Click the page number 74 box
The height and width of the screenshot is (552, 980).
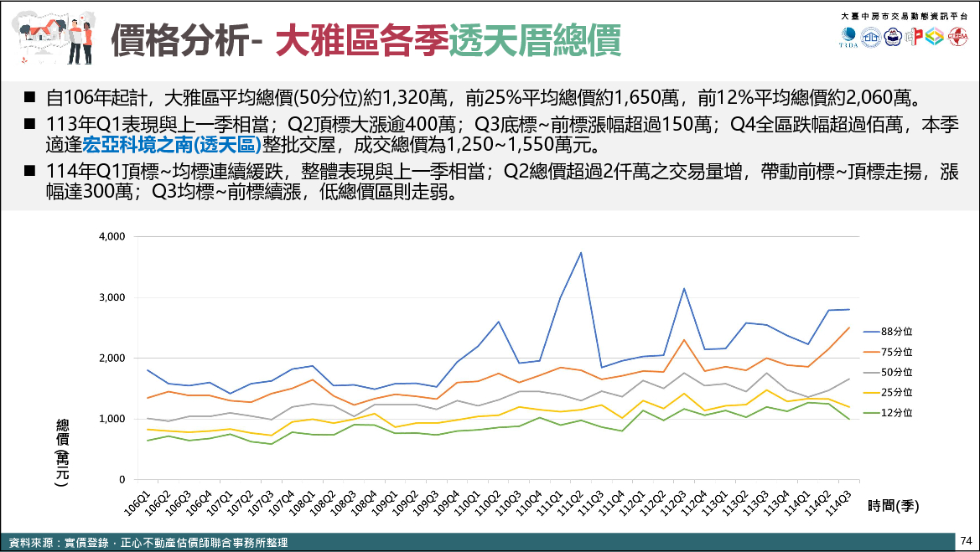tap(966, 540)
